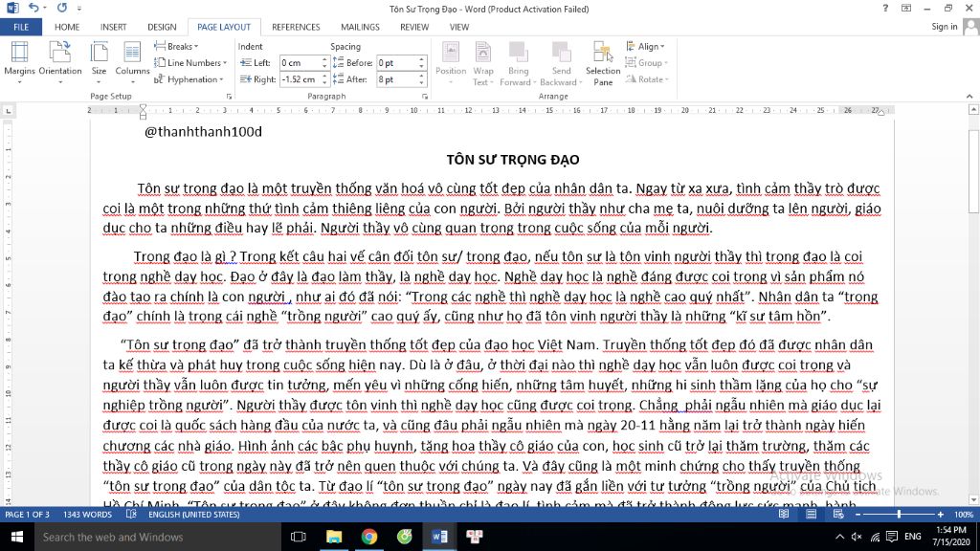
Task: Open File Explorer from the taskbar
Action: pos(334,537)
